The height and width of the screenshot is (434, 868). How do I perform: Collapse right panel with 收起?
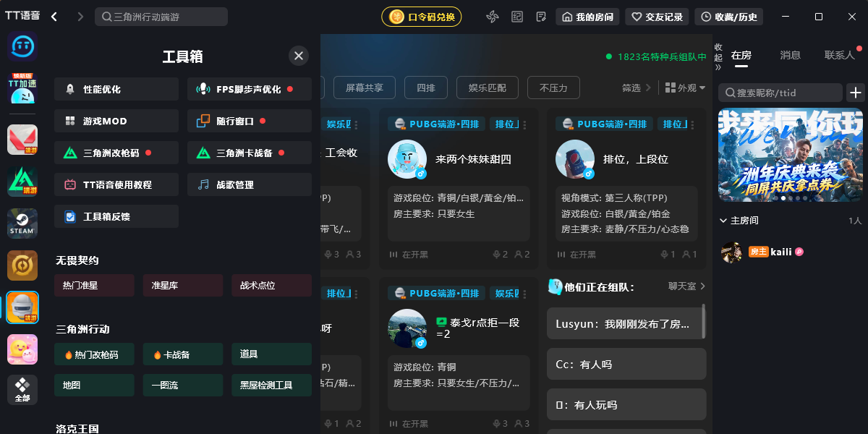718,56
